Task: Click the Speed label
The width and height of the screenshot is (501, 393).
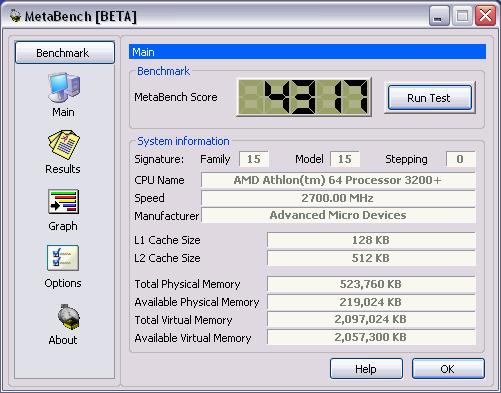Action: pos(149,198)
